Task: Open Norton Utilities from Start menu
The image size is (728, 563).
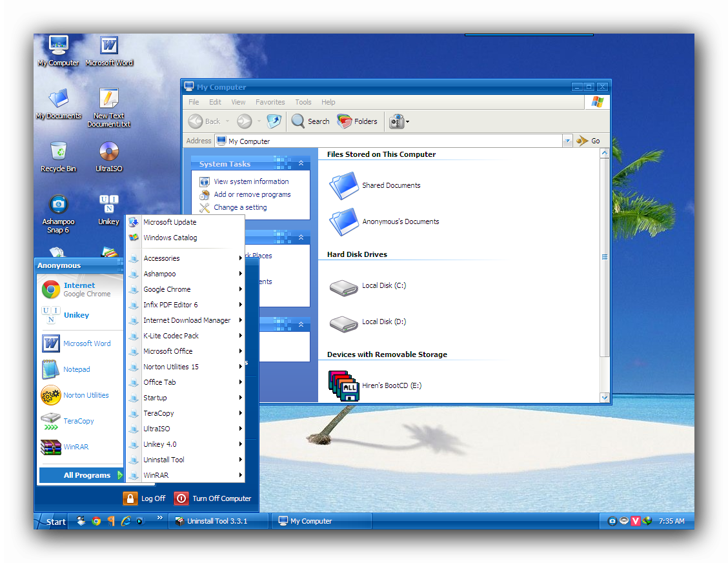Action: pyautogui.click(x=80, y=395)
